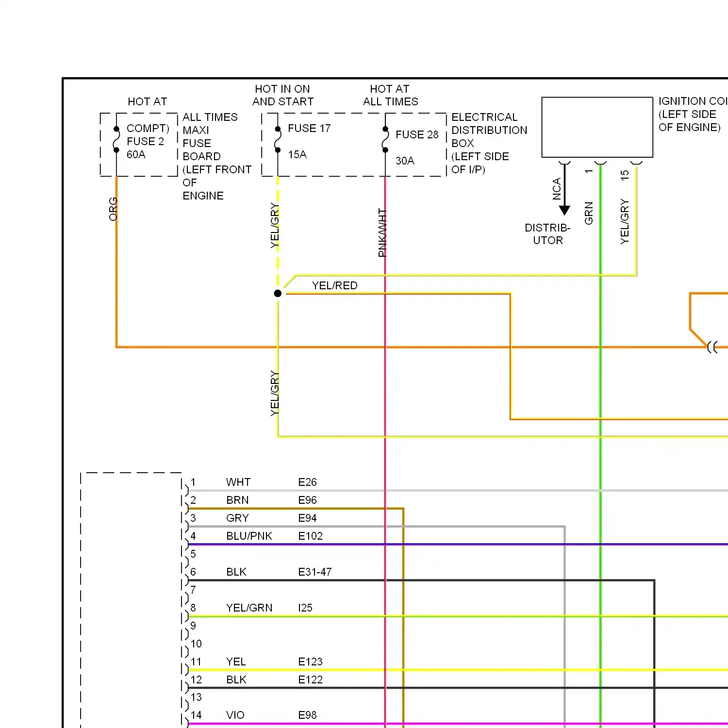
Task: Click circuit code E123
Action: coord(310,662)
